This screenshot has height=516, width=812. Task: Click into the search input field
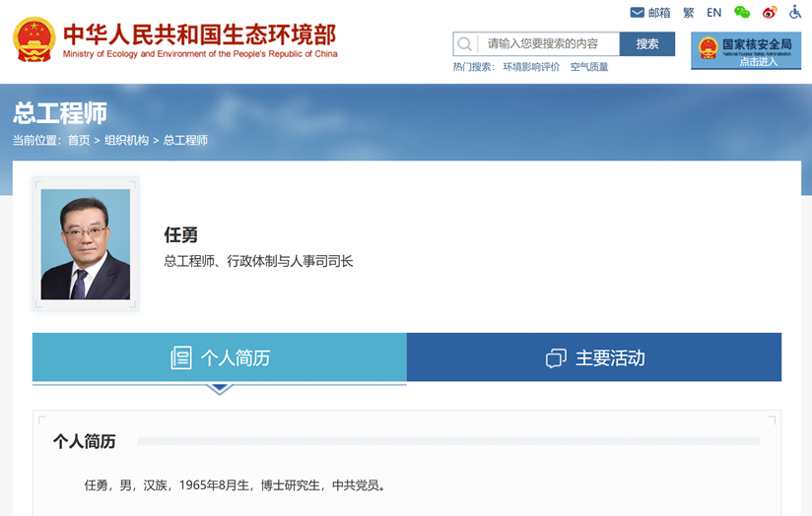click(547, 44)
